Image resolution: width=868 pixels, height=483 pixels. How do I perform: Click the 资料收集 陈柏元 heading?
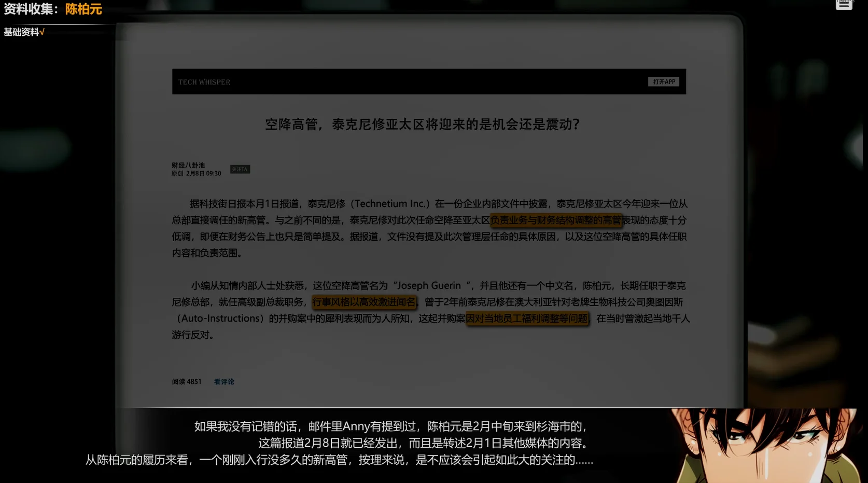point(53,9)
